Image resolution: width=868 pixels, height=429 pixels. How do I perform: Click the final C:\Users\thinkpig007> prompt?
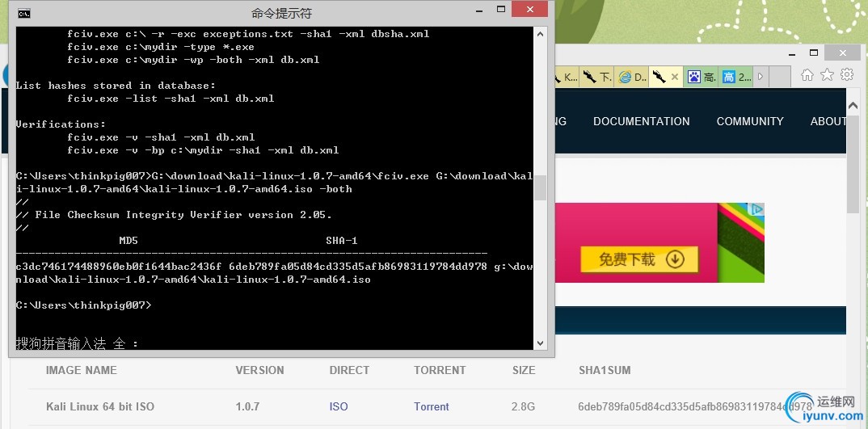tap(83, 305)
